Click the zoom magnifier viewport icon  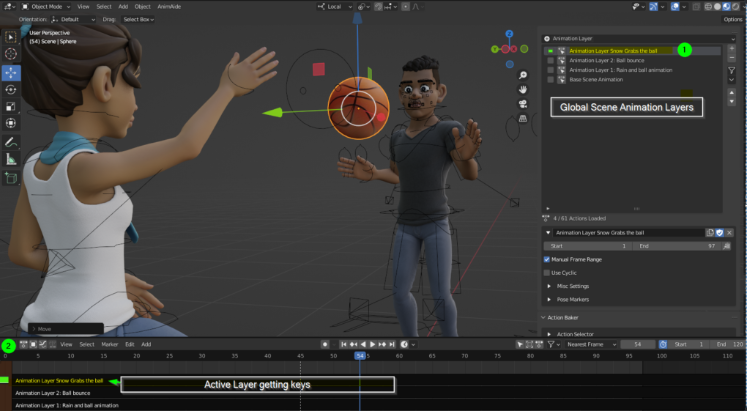523,76
